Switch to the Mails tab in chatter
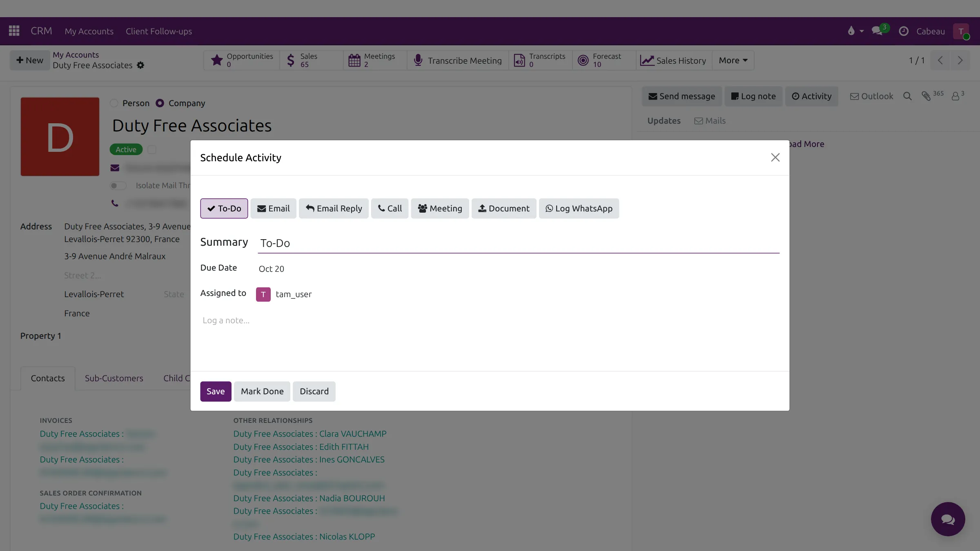This screenshot has height=551, width=980. pos(710,121)
